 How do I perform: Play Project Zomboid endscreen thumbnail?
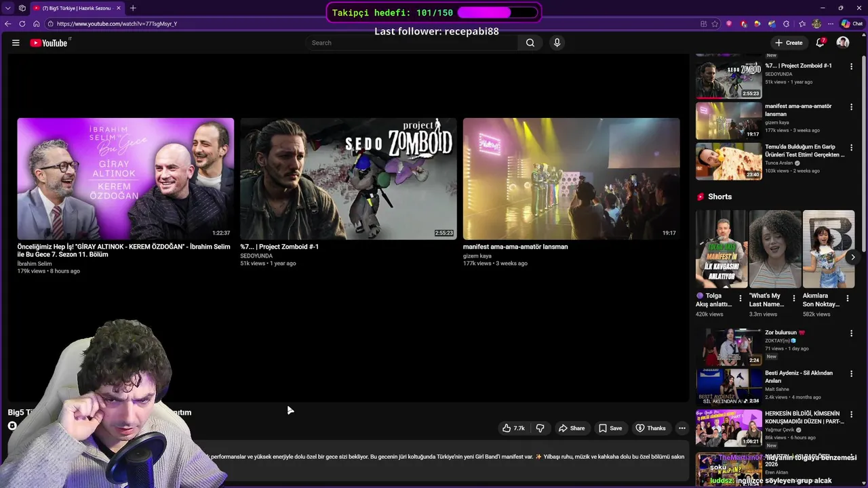click(349, 179)
